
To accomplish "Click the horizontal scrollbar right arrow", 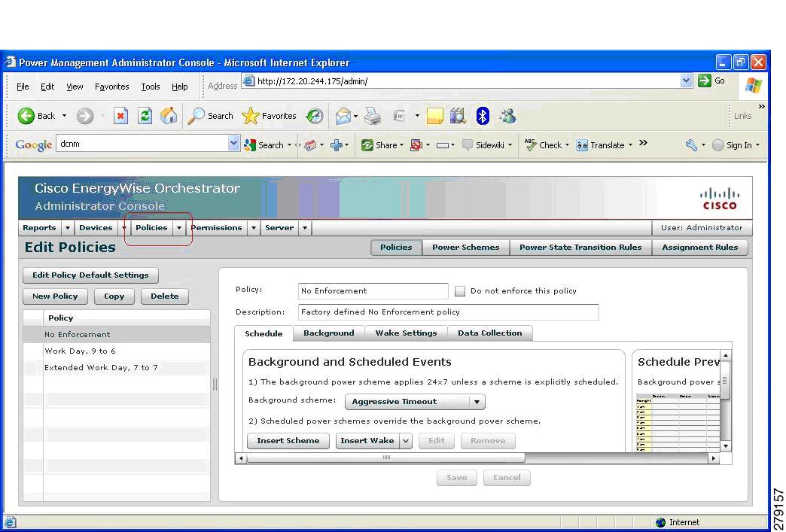I will 713,458.
